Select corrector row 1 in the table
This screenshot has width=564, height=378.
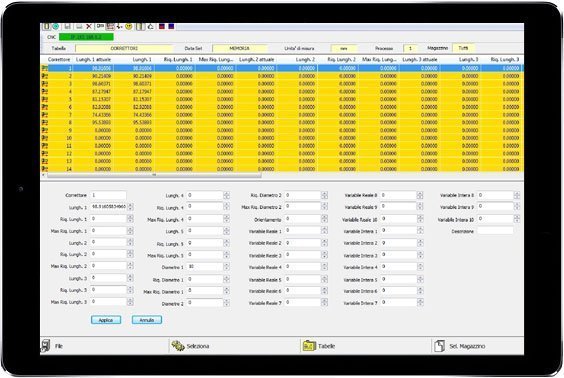point(282,68)
